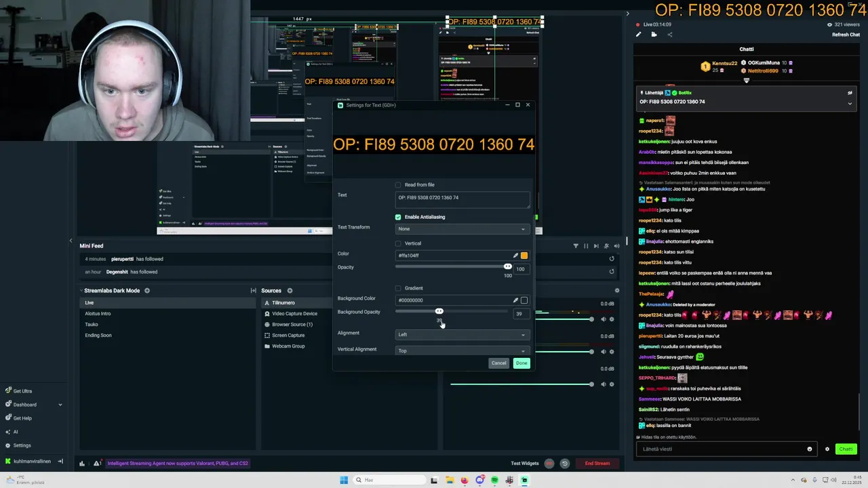The height and width of the screenshot is (488, 868).
Task: Click the Cancel button
Action: point(498,363)
